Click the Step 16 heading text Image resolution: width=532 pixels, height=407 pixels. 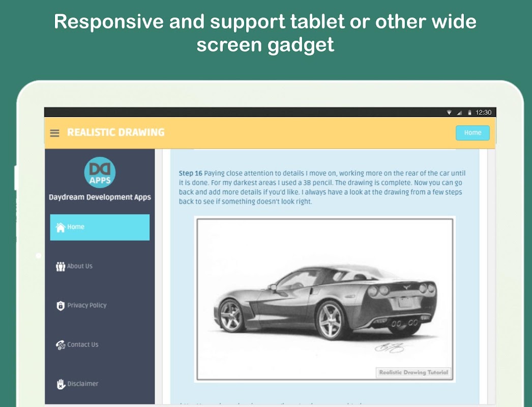point(190,173)
